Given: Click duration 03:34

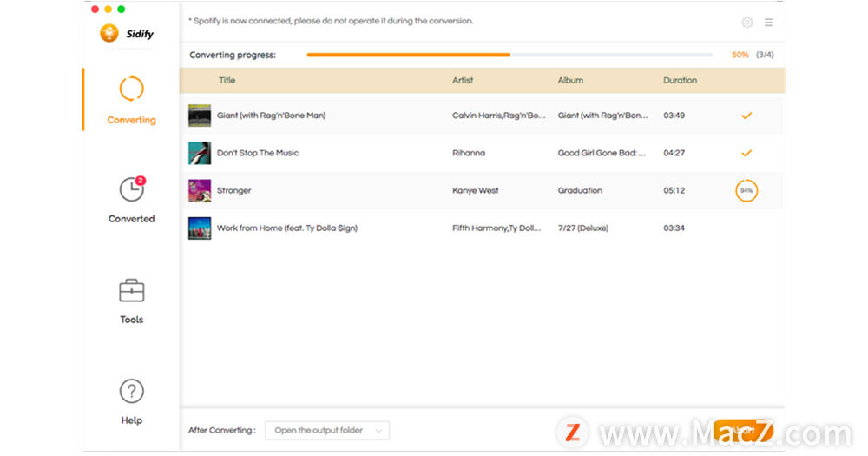Looking at the screenshot, I should (674, 228).
